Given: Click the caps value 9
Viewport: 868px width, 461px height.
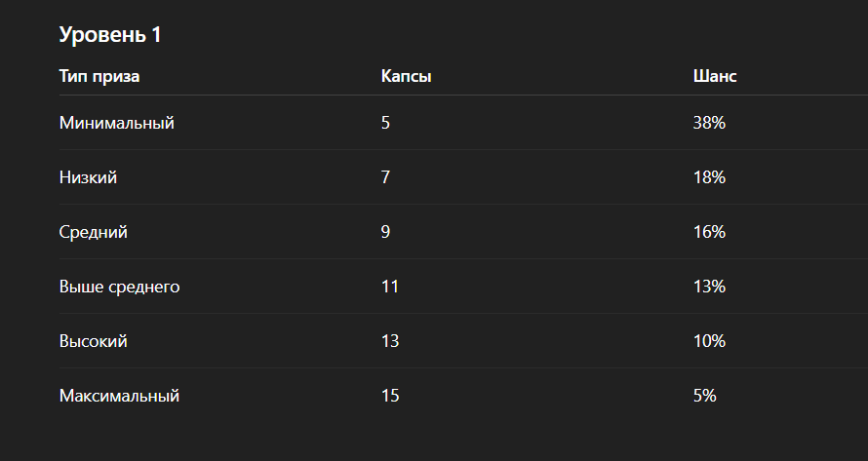Looking at the screenshot, I should point(386,232).
